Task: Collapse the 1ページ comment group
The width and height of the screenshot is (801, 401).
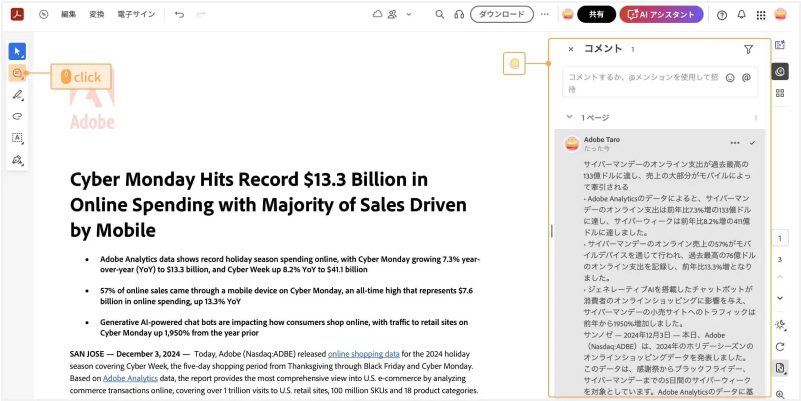Action: pyautogui.click(x=570, y=117)
